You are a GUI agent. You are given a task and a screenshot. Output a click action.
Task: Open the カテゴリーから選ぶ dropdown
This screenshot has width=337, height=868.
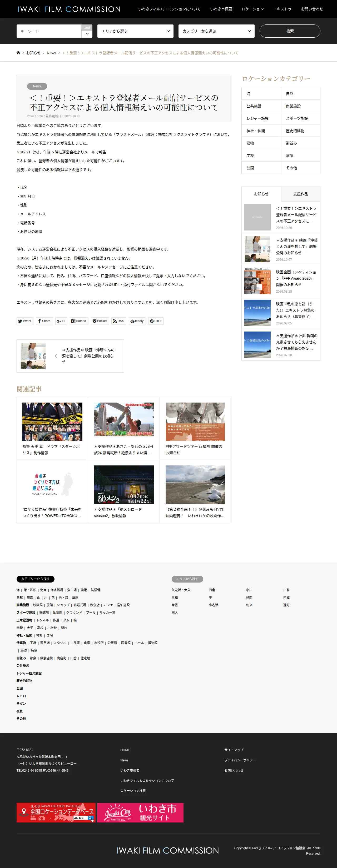pos(216,31)
